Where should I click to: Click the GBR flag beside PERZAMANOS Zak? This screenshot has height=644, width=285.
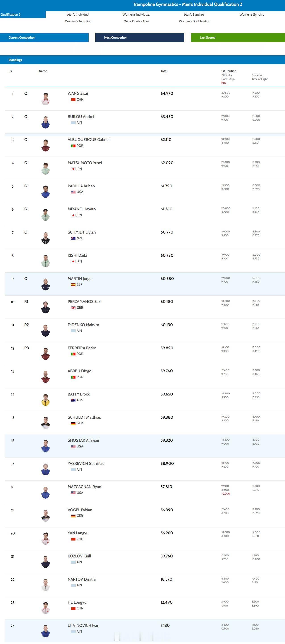73,308
